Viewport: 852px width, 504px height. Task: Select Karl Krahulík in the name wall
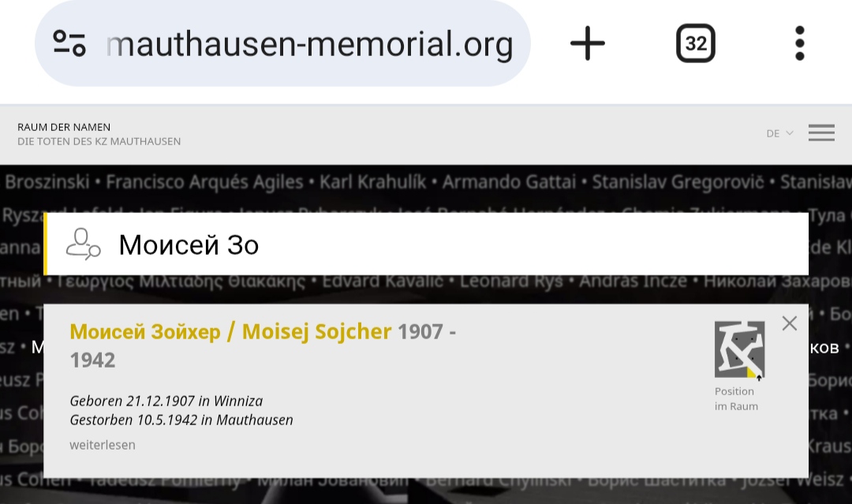coord(372,182)
